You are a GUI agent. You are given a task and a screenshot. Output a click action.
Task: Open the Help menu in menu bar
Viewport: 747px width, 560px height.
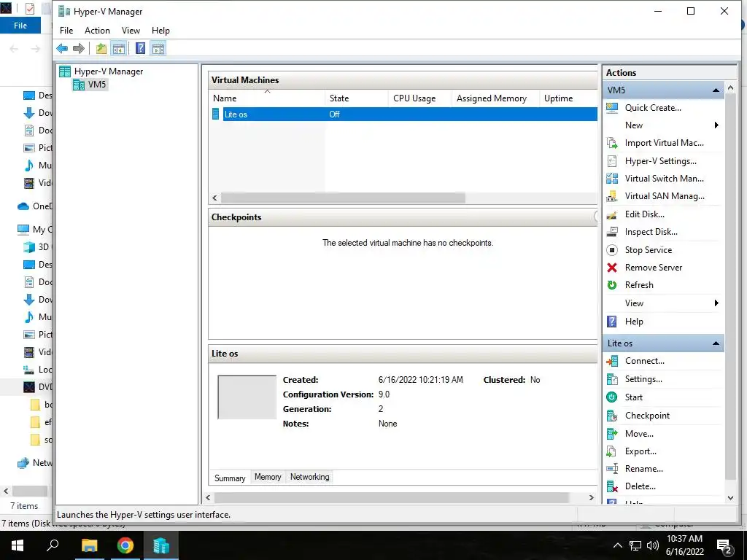(x=160, y=31)
